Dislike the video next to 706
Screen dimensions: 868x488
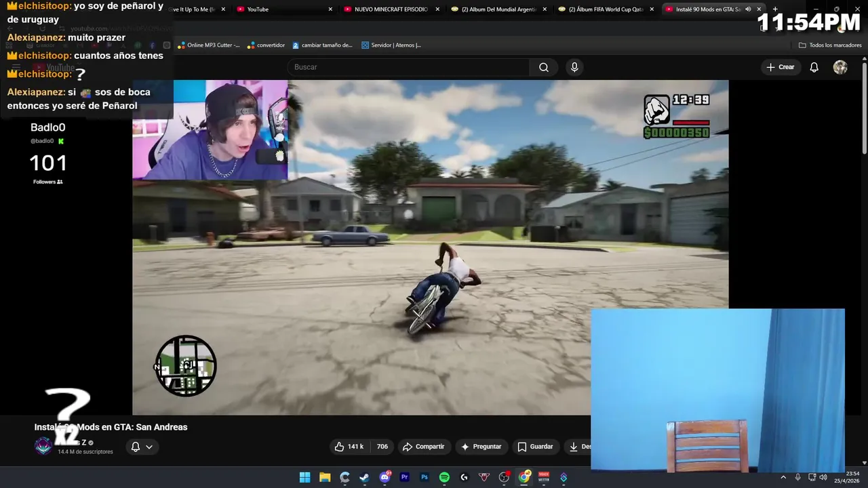(x=382, y=447)
